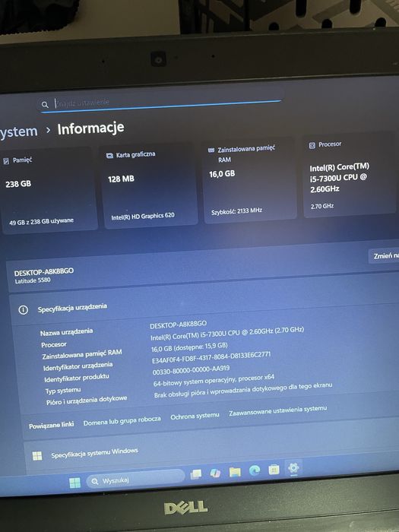Open File Explorer from the taskbar

(x=235, y=471)
